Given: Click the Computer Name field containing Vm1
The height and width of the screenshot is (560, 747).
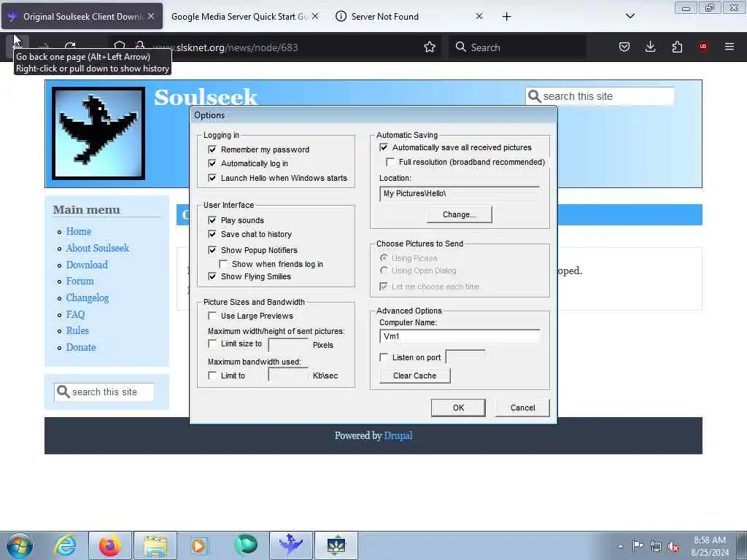Looking at the screenshot, I should 460,336.
